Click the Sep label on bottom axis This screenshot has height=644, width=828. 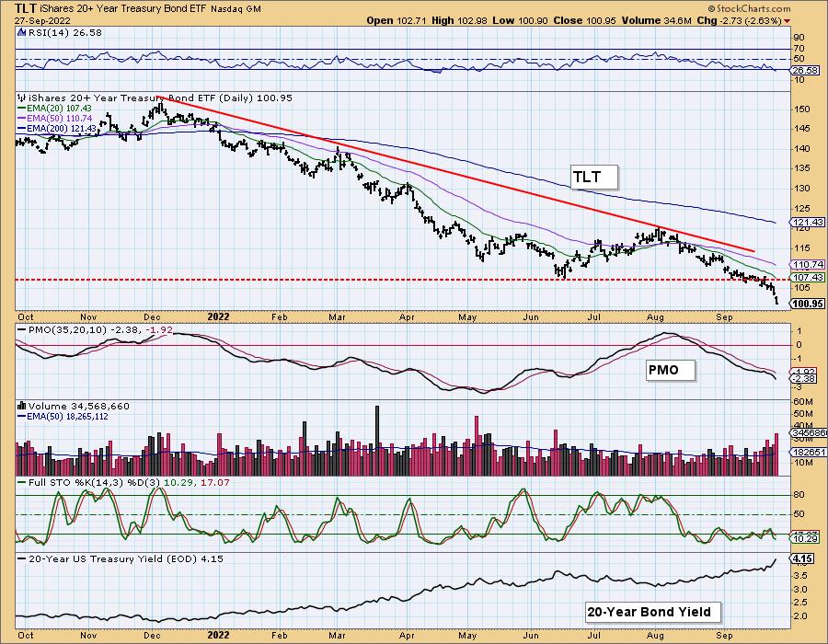(725, 636)
